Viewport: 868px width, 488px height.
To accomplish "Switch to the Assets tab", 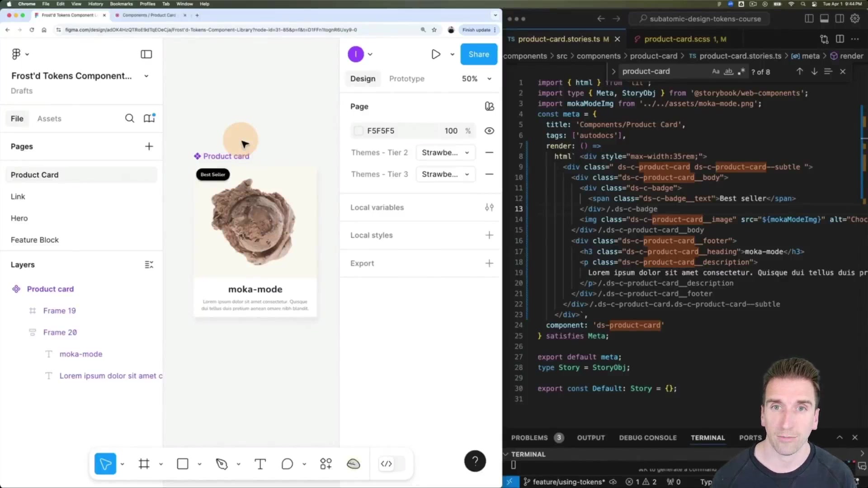I will pyautogui.click(x=49, y=118).
